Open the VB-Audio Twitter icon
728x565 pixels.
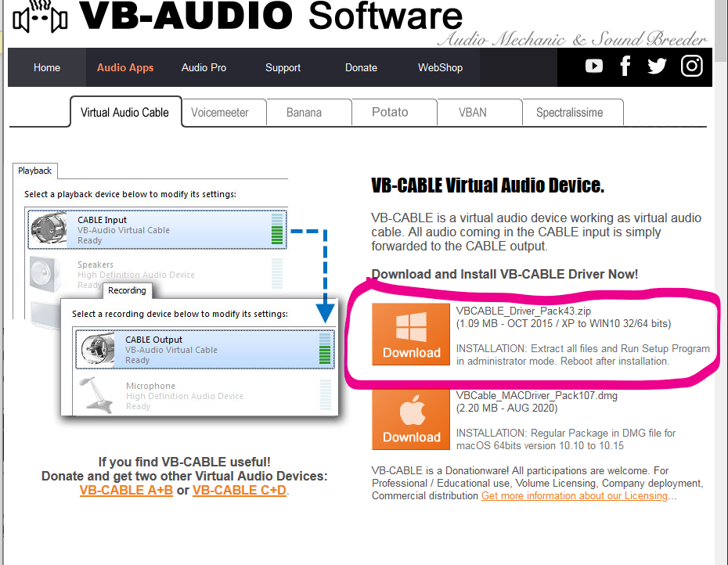pos(657,67)
